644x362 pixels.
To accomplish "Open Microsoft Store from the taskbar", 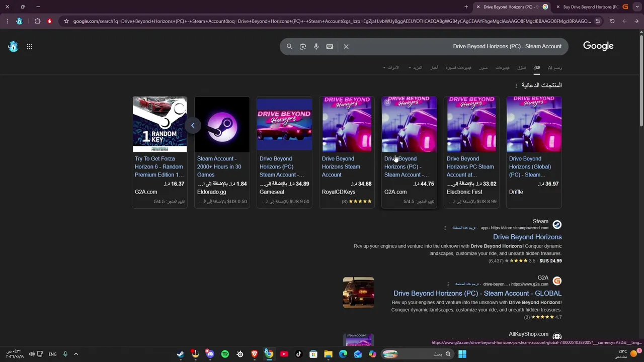I will (x=313, y=354).
